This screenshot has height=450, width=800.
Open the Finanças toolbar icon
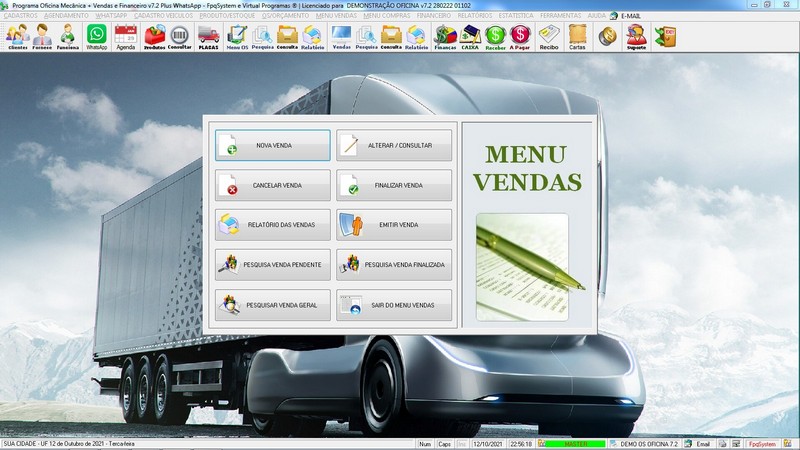(445, 37)
